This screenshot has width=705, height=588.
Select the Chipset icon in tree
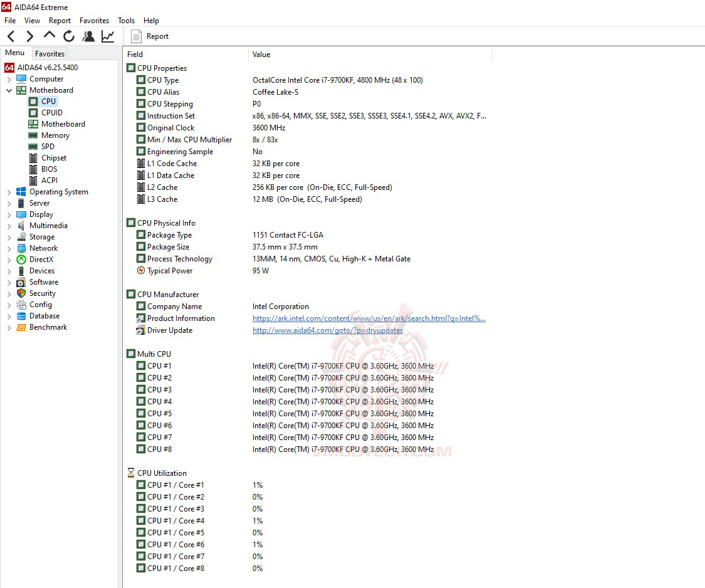click(x=33, y=158)
